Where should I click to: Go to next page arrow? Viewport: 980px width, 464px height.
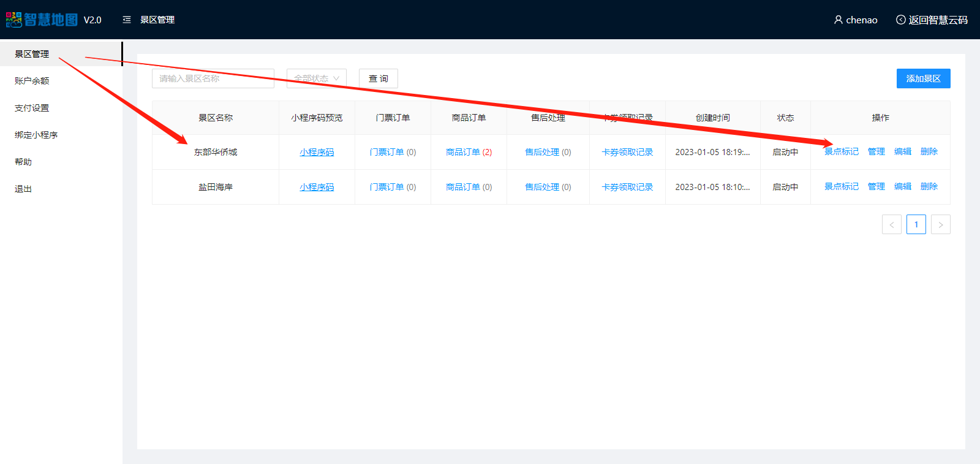point(940,224)
